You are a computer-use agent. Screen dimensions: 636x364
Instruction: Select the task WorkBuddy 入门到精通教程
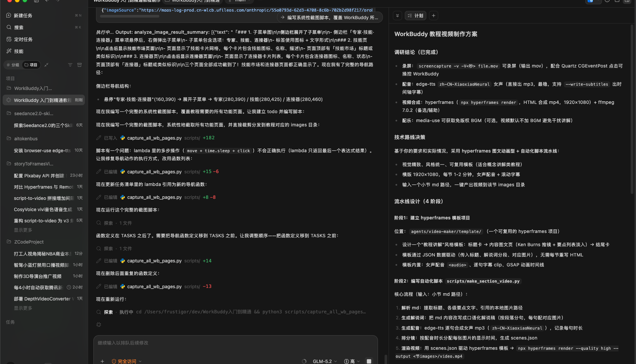(x=44, y=100)
